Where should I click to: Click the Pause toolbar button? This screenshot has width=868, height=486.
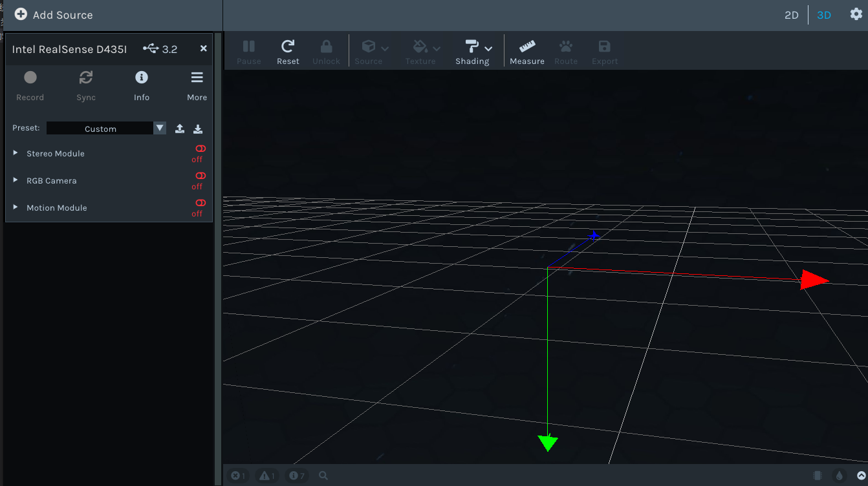click(x=249, y=52)
